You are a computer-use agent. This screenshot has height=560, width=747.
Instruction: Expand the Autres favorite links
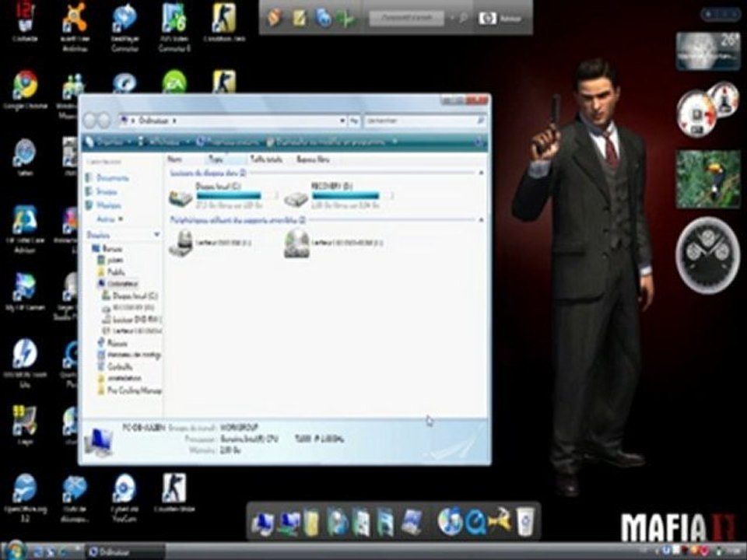[110, 219]
